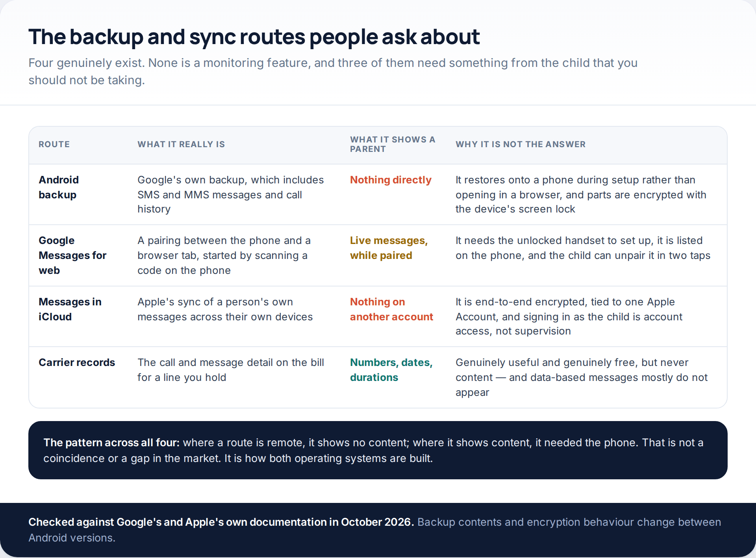The height and width of the screenshot is (558, 756).
Task: Click the text "Genuinely useful and genuinely free"
Action: click(582, 377)
